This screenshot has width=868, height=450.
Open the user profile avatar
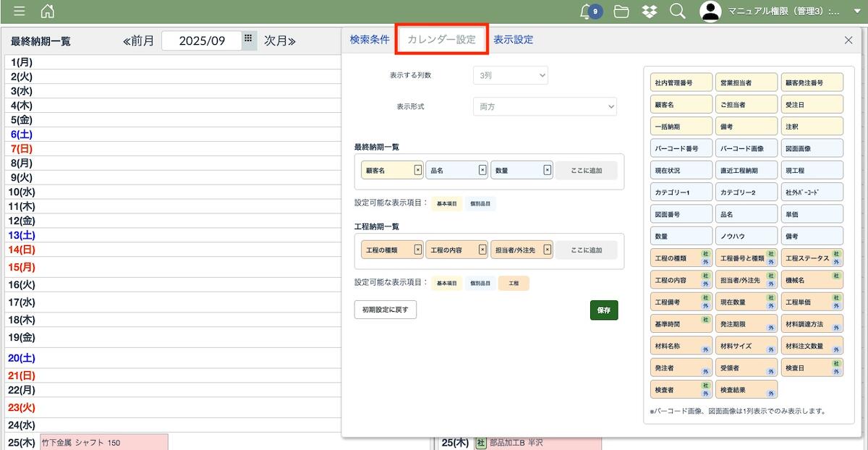click(711, 11)
